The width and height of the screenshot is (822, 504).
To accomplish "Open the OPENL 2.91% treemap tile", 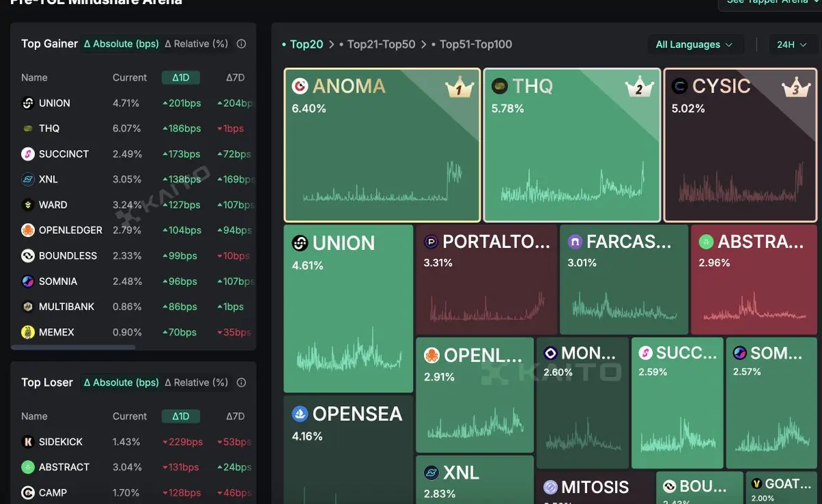I will click(x=475, y=395).
